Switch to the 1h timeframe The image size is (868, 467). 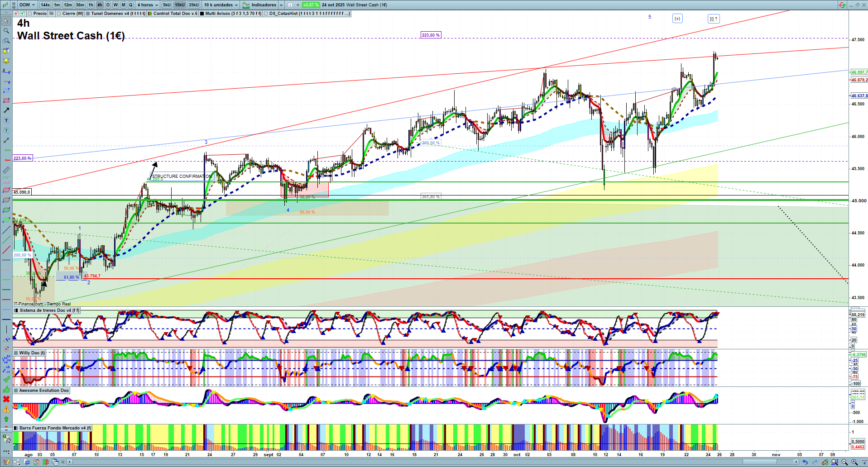coord(91,5)
